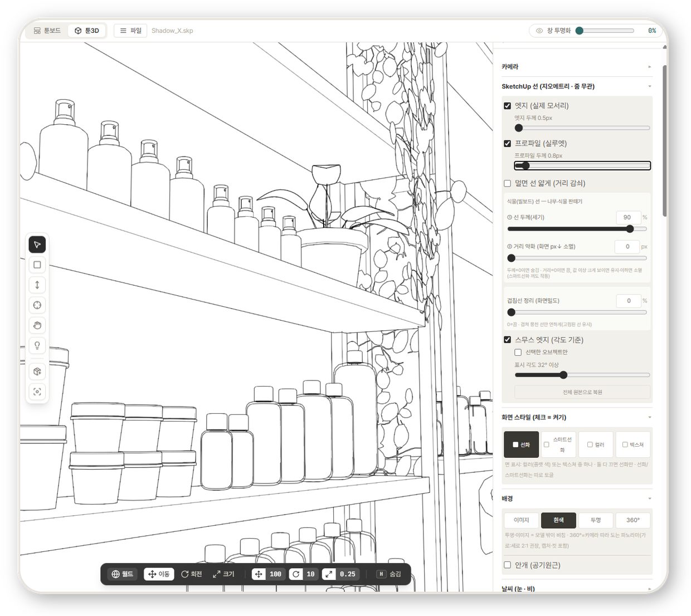Screen dimensions: 691x616
Task: Click the 숨김 hide label
Action: click(x=395, y=574)
